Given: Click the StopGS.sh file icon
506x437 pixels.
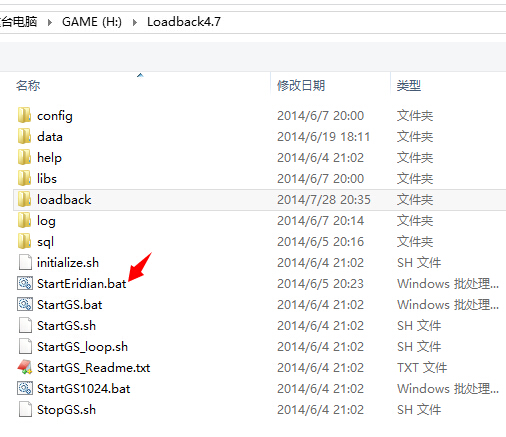Looking at the screenshot, I should tap(25, 409).
